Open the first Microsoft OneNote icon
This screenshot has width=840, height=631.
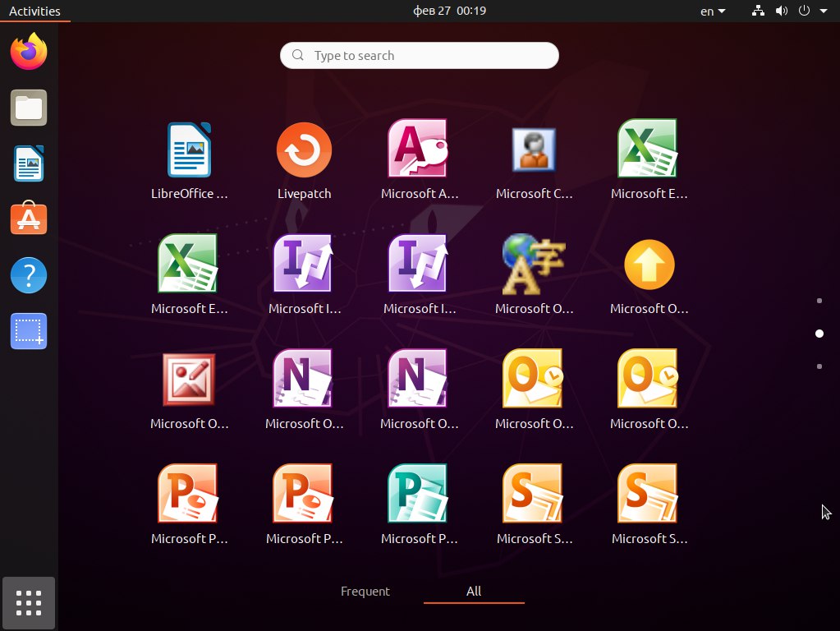point(303,379)
